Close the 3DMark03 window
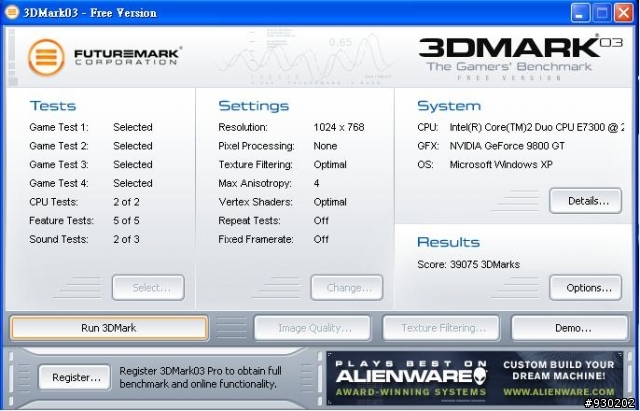This screenshot has width=640, height=411. pyautogui.click(x=624, y=13)
